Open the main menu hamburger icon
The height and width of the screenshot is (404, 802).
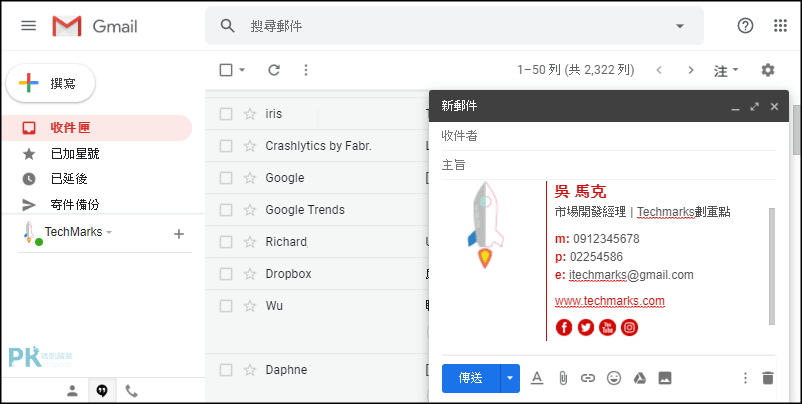[29, 26]
